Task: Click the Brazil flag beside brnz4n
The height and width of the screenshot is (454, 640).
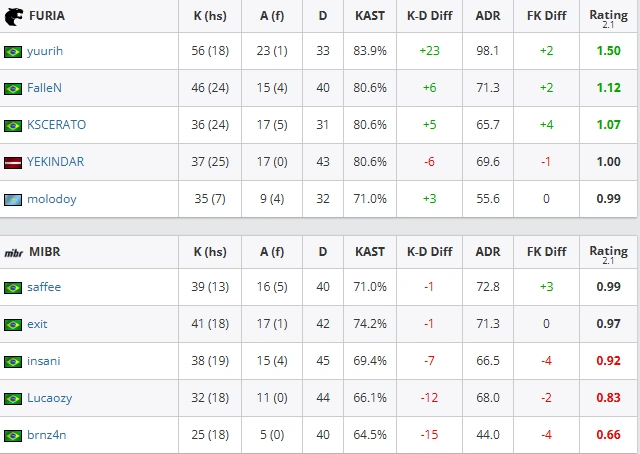Action: click(13, 436)
